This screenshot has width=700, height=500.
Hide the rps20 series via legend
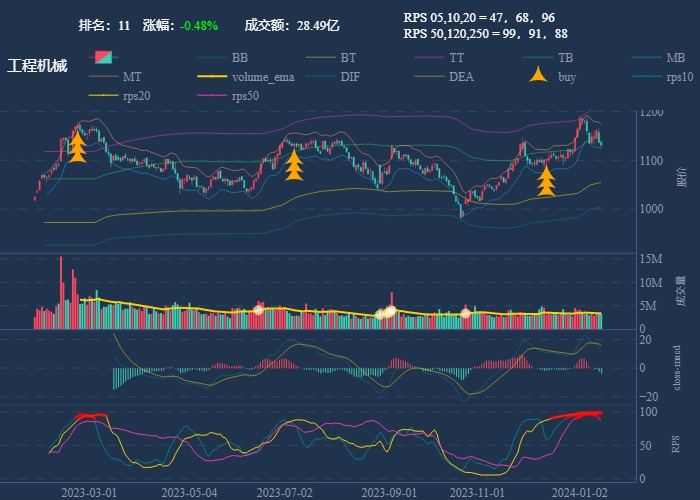point(119,96)
